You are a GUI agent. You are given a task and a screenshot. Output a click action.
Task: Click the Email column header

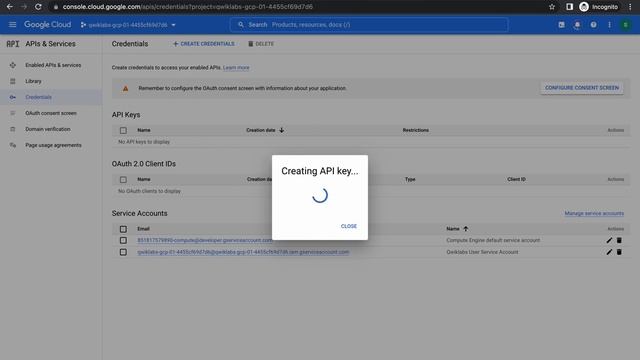pyautogui.click(x=143, y=229)
